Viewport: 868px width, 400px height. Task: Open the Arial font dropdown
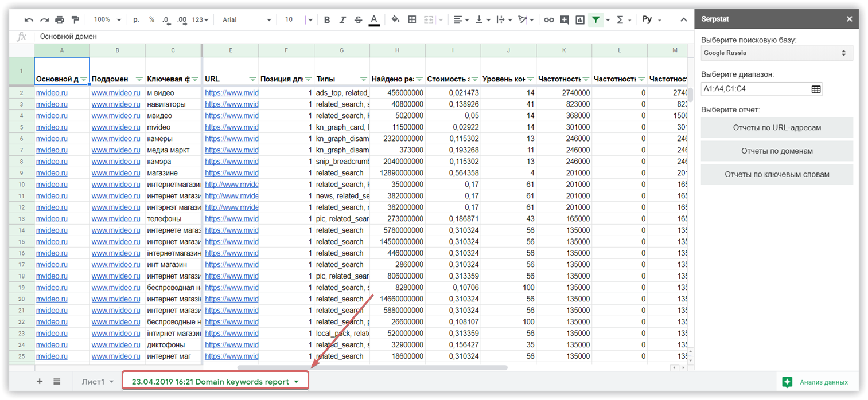coord(247,19)
